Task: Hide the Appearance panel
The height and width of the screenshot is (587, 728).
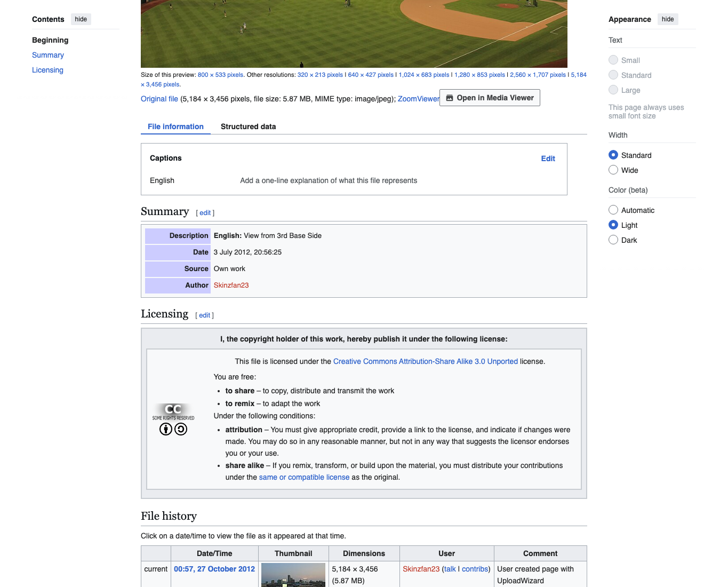Action: (668, 19)
